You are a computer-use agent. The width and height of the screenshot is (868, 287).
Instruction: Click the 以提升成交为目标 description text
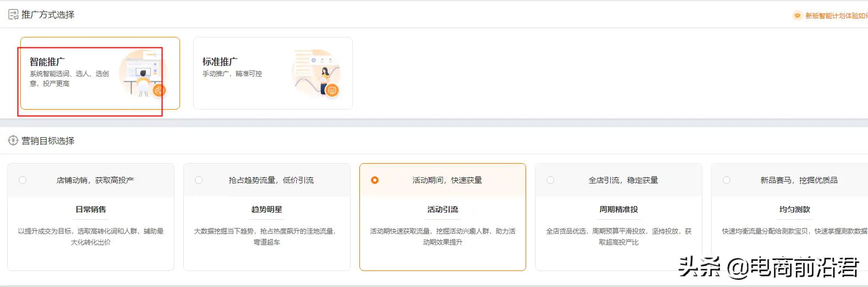click(x=91, y=237)
